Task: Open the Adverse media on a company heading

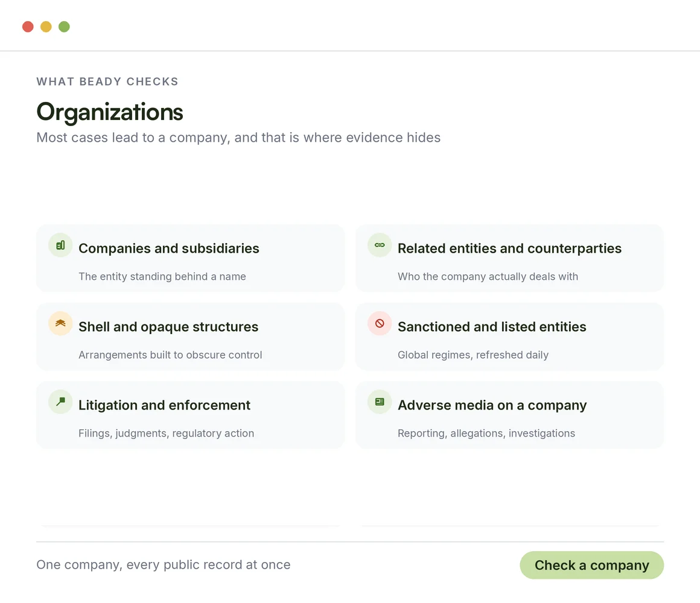Action: pyautogui.click(x=492, y=405)
